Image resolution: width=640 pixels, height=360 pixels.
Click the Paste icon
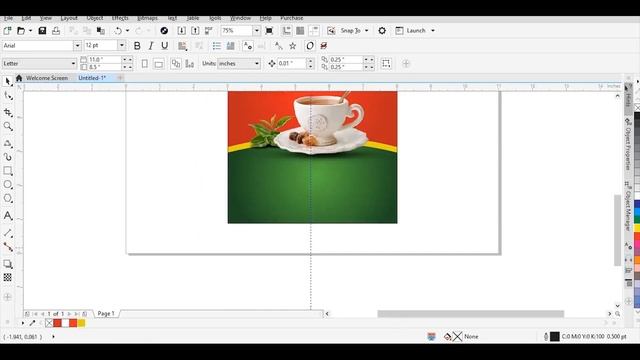tap(100, 31)
